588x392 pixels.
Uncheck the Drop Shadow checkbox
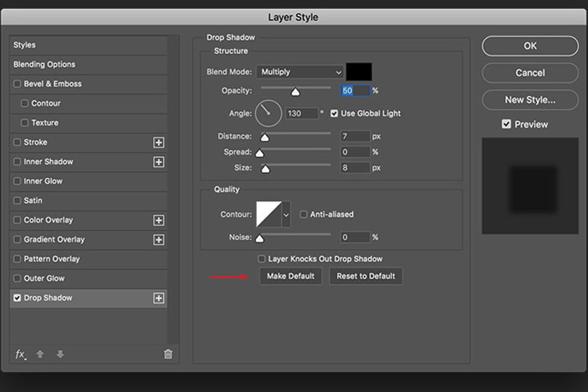(17, 297)
